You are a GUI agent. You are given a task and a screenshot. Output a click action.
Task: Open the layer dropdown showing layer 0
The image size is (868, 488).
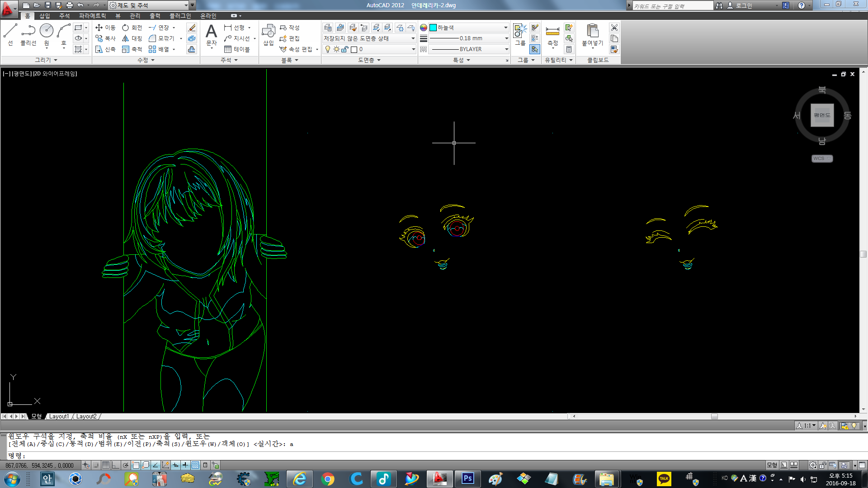tap(369, 49)
